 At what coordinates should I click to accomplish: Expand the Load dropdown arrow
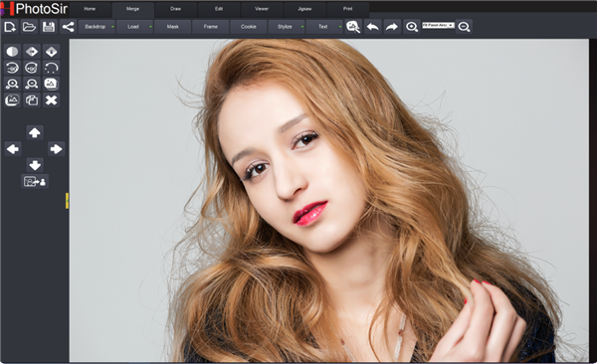(150, 27)
